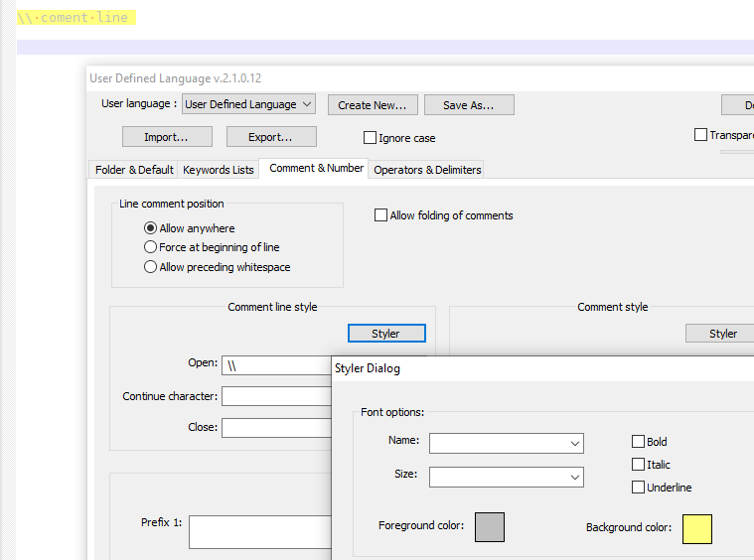The height and width of the screenshot is (560, 754).
Task: Switch to the Keywords Lists tab
Action: coord(219,170)
